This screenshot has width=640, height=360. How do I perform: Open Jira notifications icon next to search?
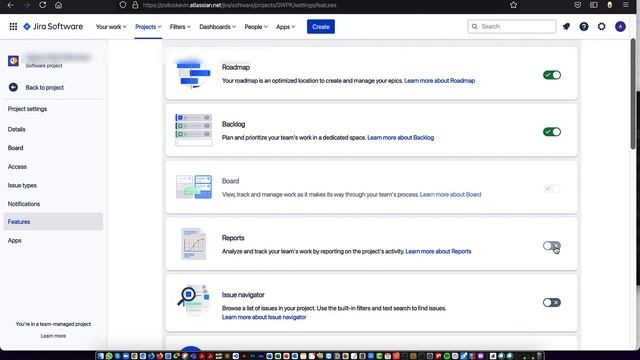click(x=566, y=27)
